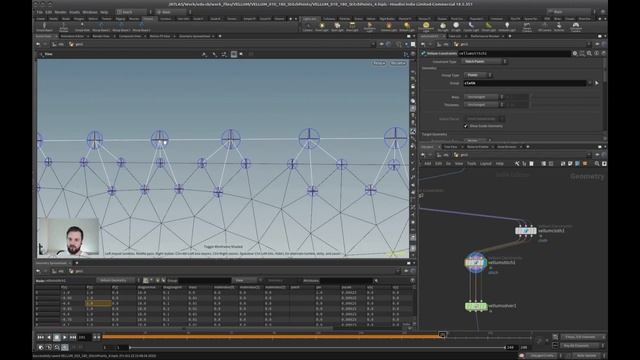The image size is (640, 360).
Task: Add a Geometry Light from shelf
Action: [369, 27]
